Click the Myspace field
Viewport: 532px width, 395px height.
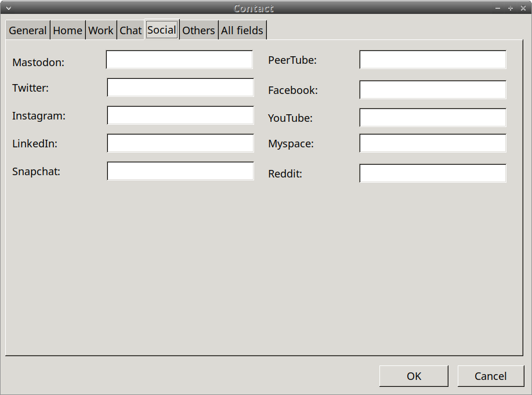point(433,143)
